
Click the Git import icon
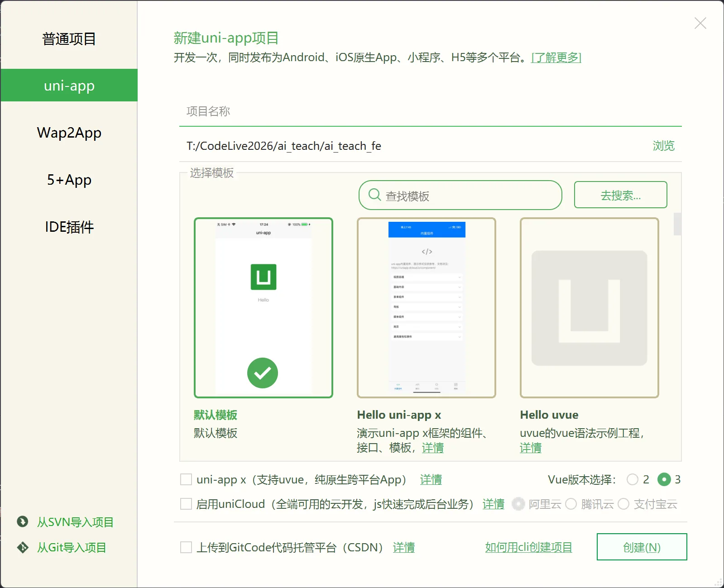pyautogui.click(x=23, y=547)
